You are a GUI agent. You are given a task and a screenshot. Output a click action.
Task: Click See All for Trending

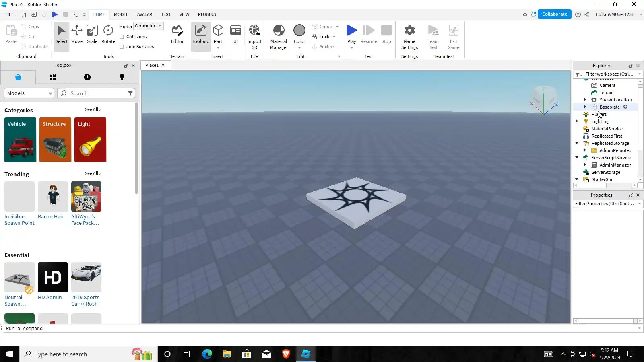pyautogui.click(x=93, y=173)
